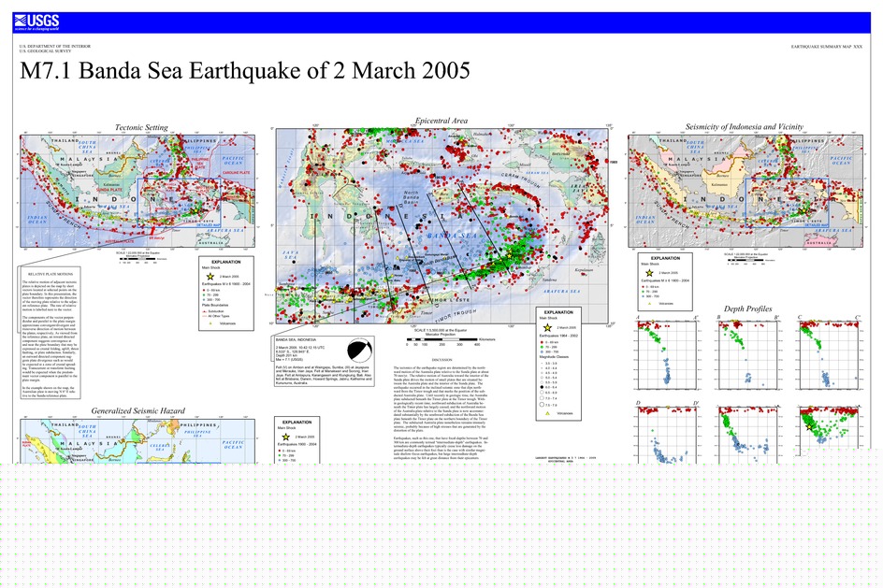This screenshot has height=588, width=883.
Task: Select the C–C' depth profile plot
Action: pyautogui.click(x=830, y=355)
